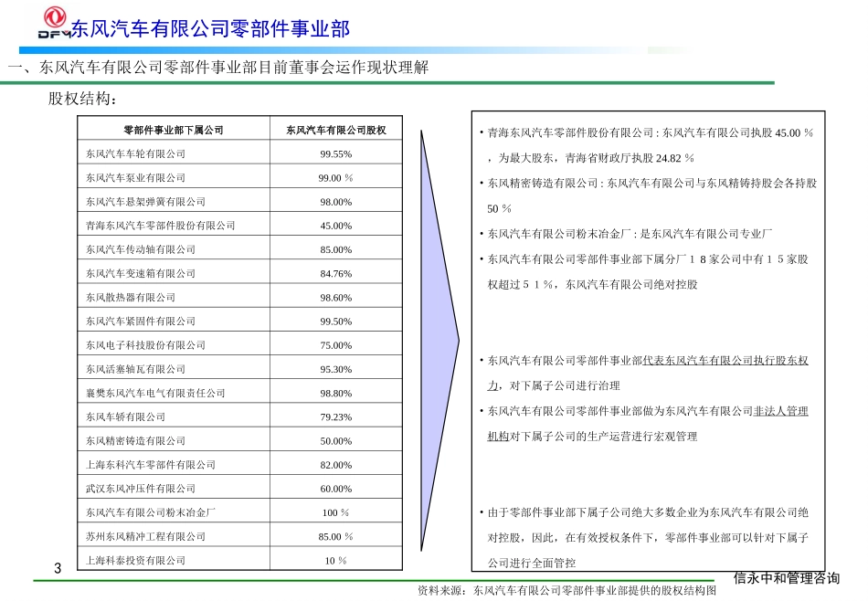Click the table cell 东风精密铸造有限公司
Image resolution: width=868 pixels, height=601 pixels.
click(135, 440)
